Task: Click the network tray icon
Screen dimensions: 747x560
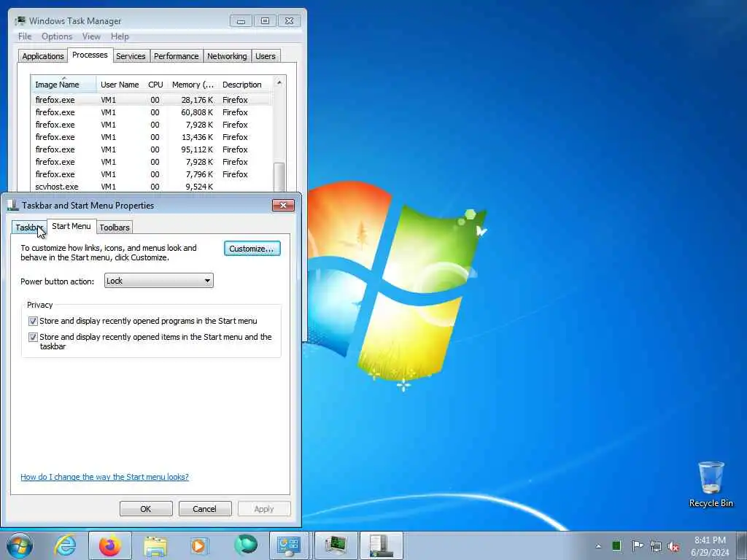Action: (x=656, y=546)
